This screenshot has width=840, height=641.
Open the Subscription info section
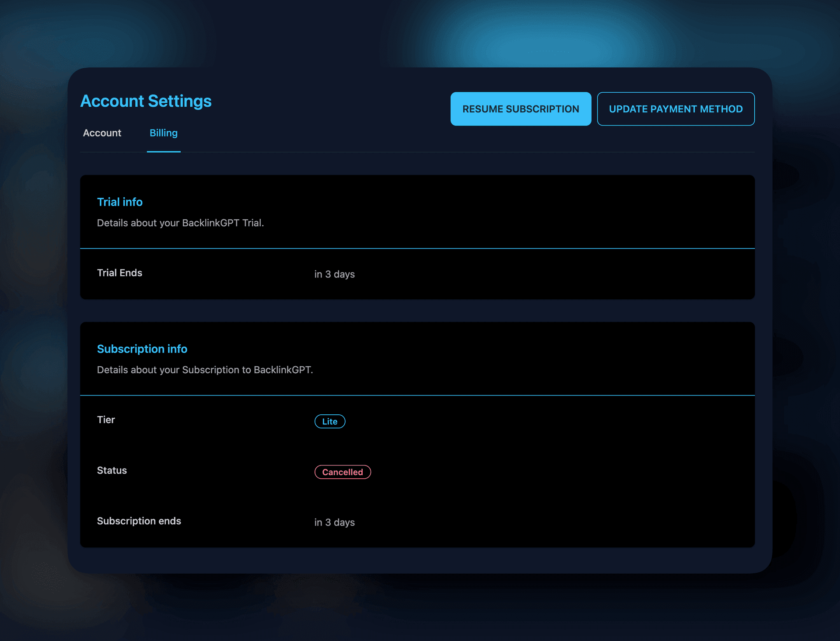pyautogui.click(x=142, y=349)
